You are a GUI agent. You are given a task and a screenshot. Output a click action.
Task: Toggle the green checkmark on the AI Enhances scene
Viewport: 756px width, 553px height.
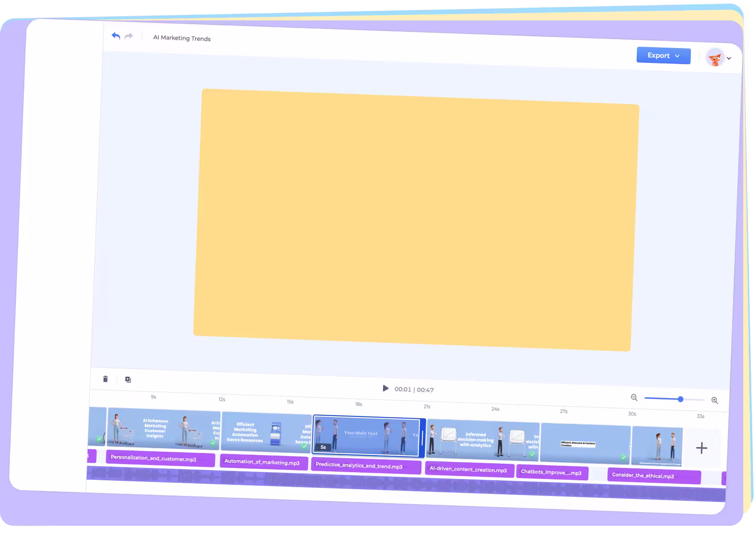(212, 444)
